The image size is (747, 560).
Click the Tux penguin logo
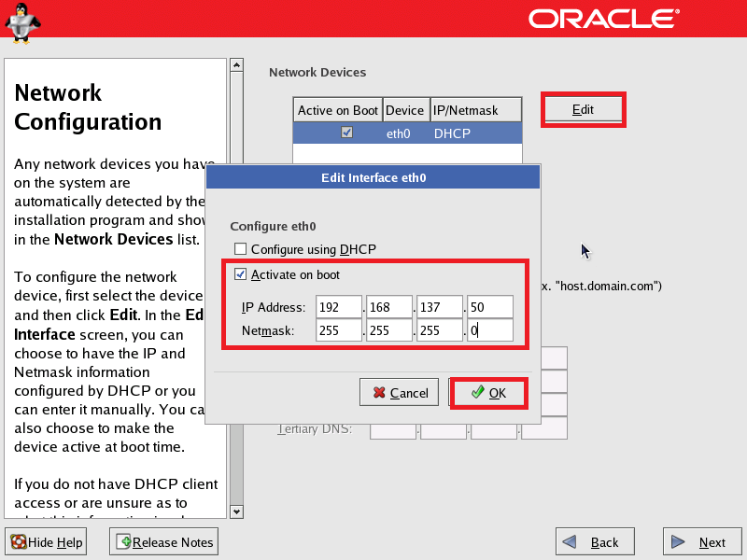coord(22,22)
